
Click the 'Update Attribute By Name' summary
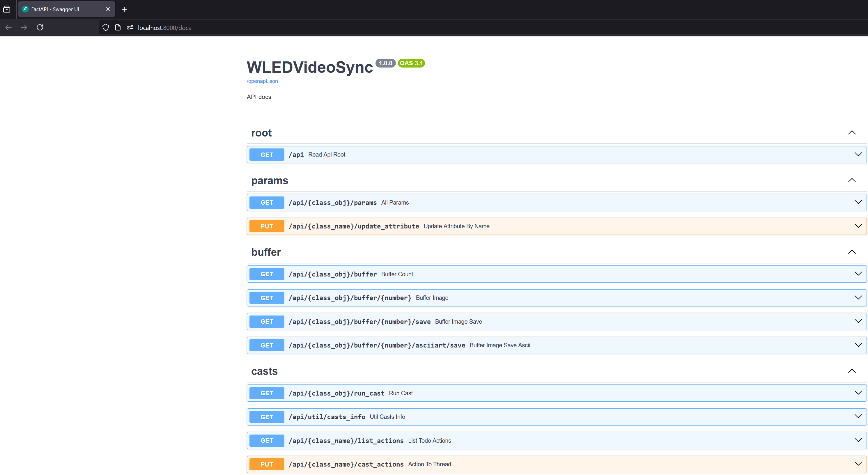coord(457,226)
